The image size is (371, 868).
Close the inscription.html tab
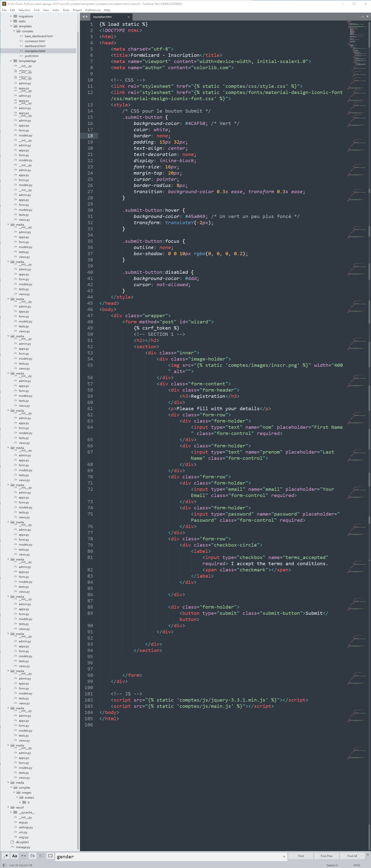[129, 17]
